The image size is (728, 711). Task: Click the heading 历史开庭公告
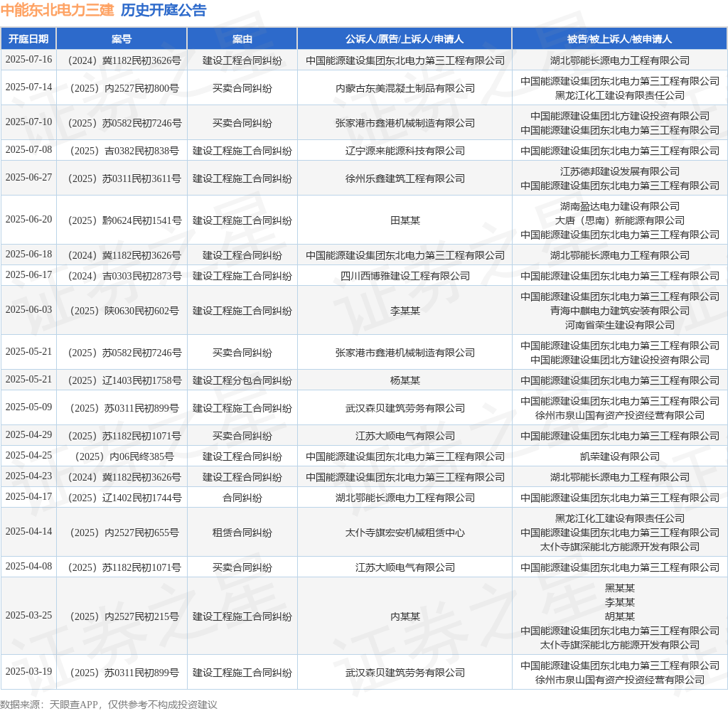click(164, 10)
